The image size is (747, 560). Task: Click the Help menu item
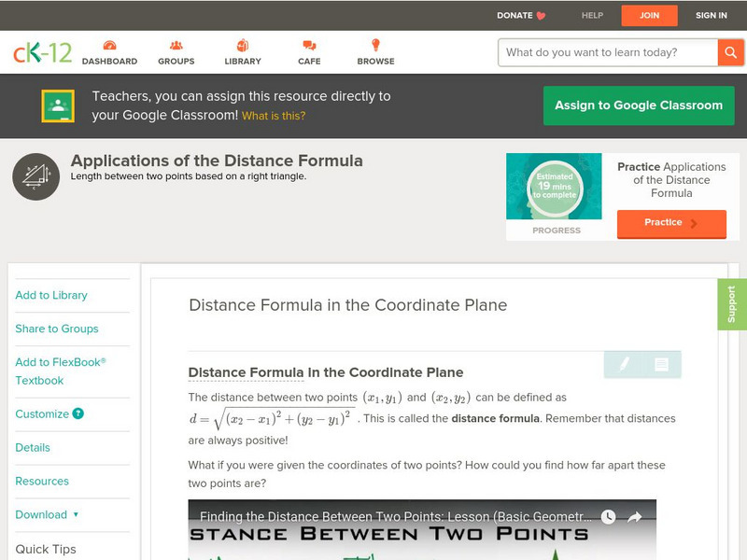pos(592,15)
